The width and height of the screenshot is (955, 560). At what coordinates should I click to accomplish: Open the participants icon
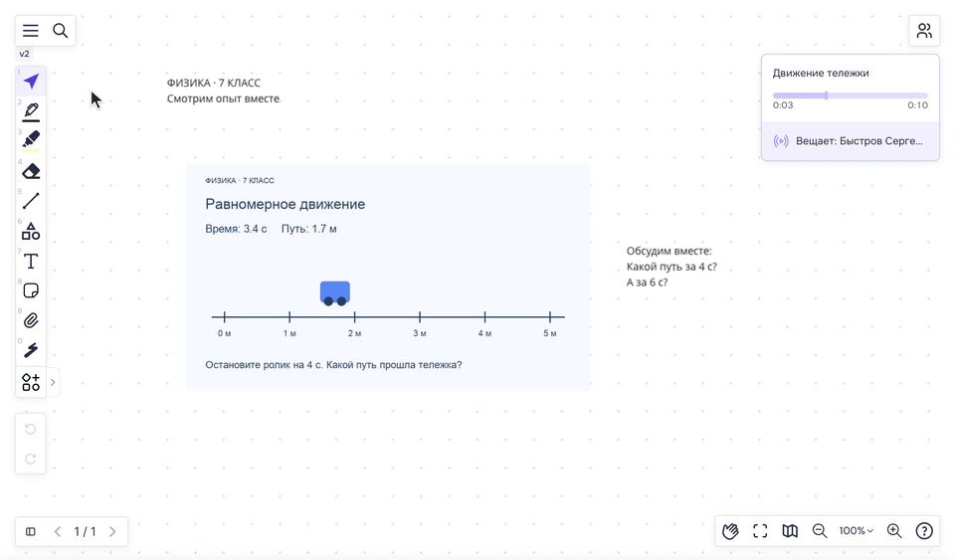pos(924,31)
